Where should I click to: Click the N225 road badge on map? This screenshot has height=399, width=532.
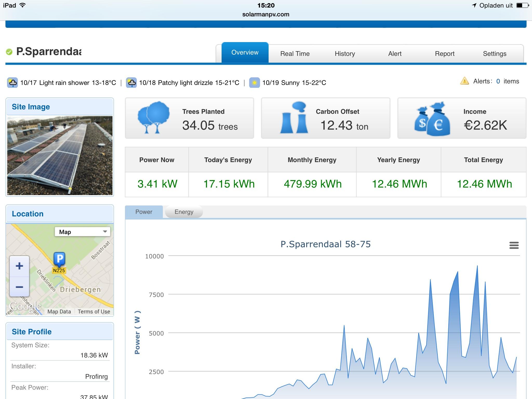[x=59, y=270]
